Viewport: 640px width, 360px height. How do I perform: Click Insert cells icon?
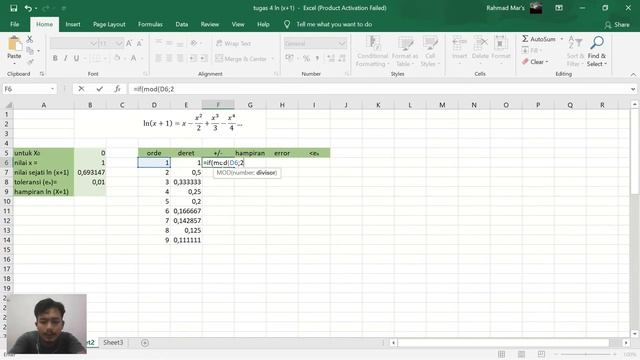460,43
